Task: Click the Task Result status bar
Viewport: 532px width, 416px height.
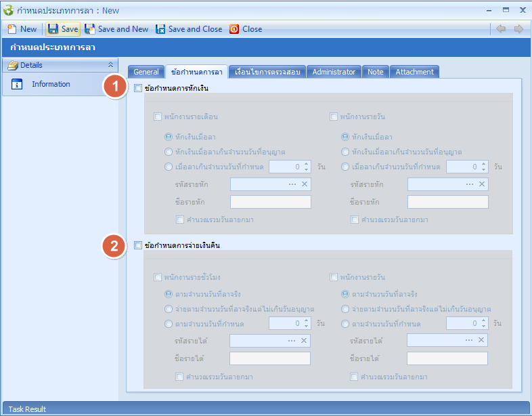Action: click(27, 409)
